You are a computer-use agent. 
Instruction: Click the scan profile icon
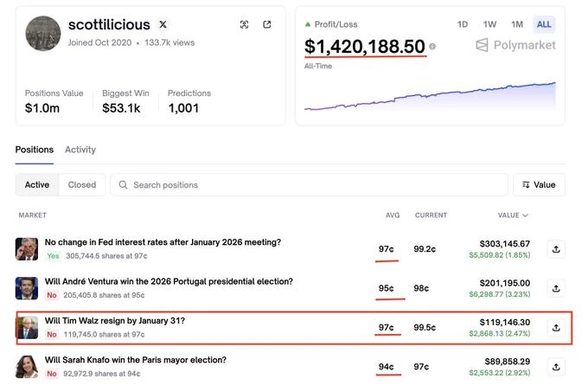point(244,24)
